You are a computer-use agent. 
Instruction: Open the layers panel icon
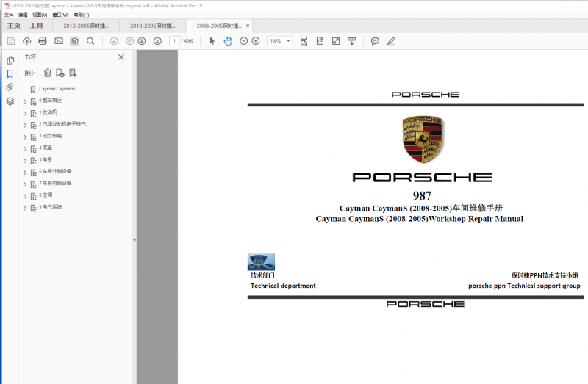pos(10,101)
